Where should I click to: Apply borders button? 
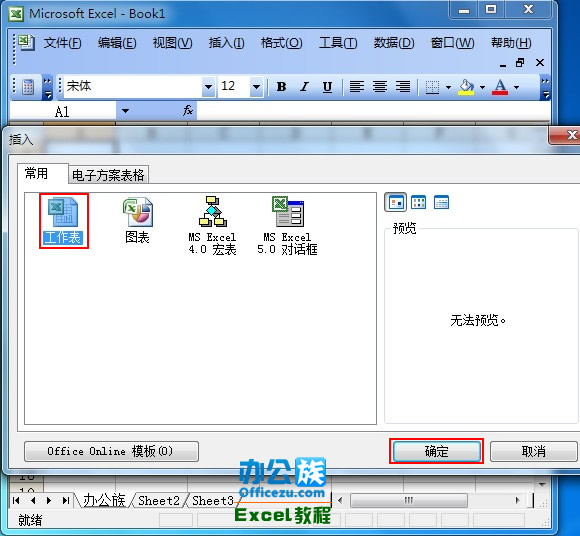point(432,87)
